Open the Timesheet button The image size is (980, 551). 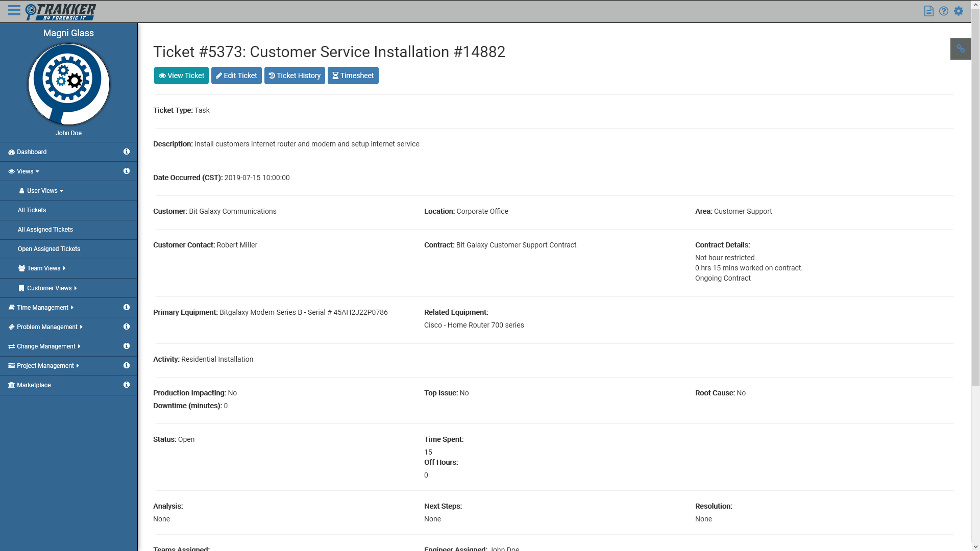(353, 76)
